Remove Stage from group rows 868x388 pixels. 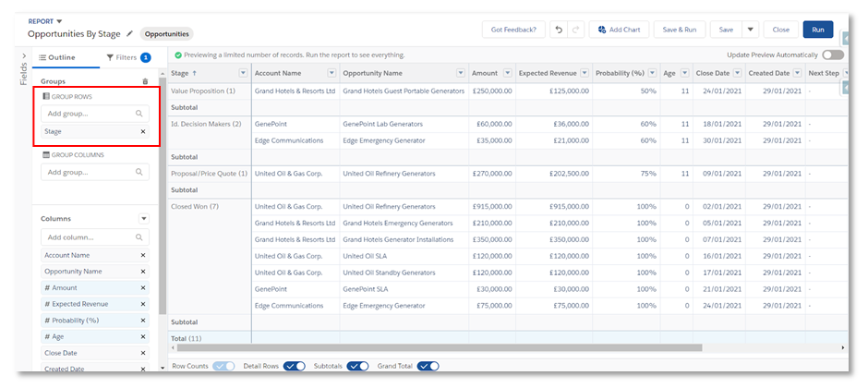click(x=143, y=132)
